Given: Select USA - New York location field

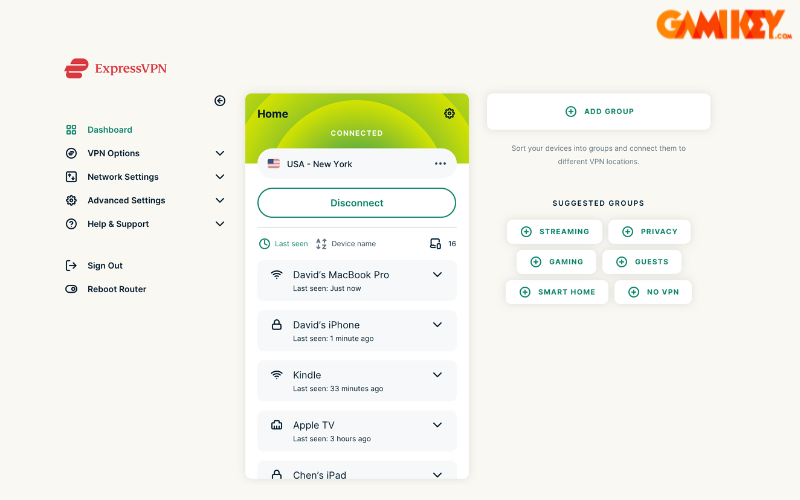Looking at the screenshot, I should tap(357, 164).
